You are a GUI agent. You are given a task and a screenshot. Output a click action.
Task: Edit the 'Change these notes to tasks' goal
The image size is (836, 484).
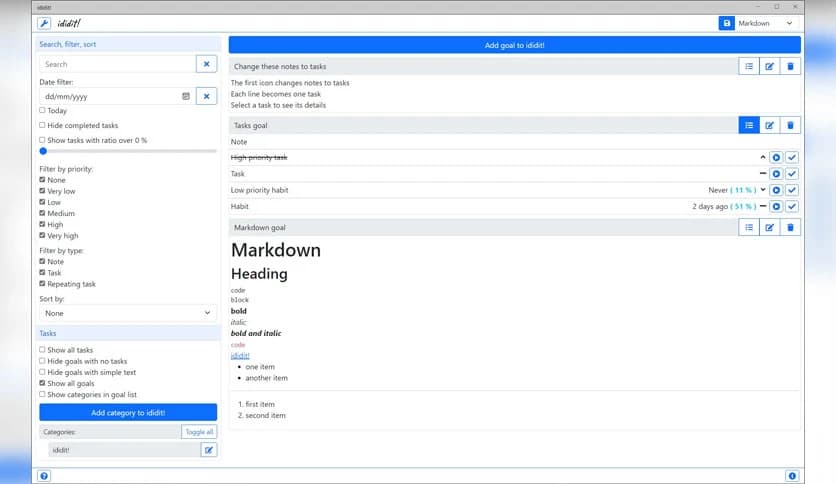point(769,67)
